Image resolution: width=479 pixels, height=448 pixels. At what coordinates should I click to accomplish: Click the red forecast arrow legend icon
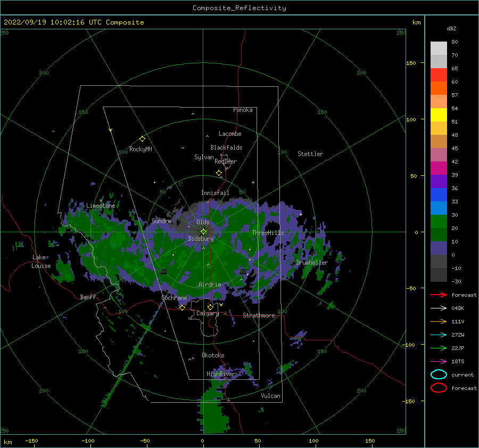click(x=439, y=295)
